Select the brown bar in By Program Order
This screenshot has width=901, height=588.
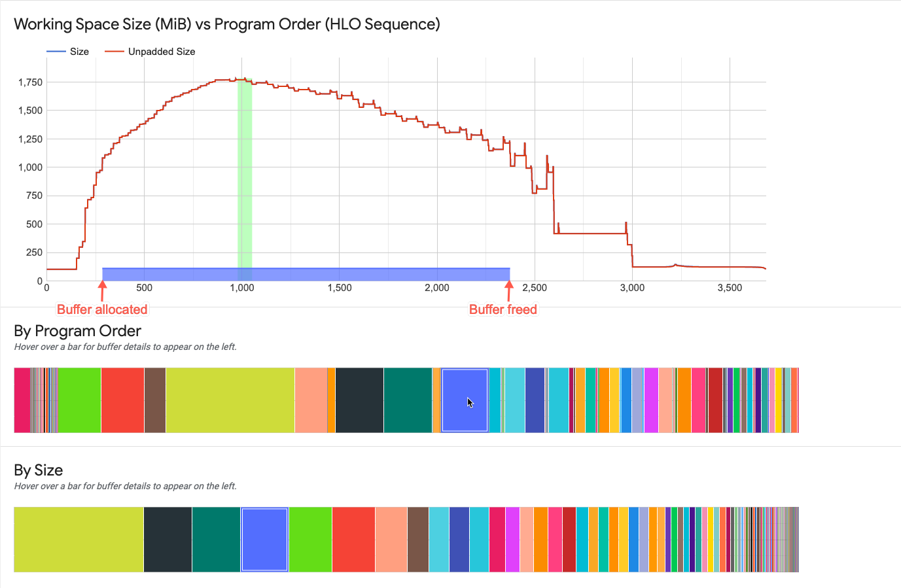(155, 400)
